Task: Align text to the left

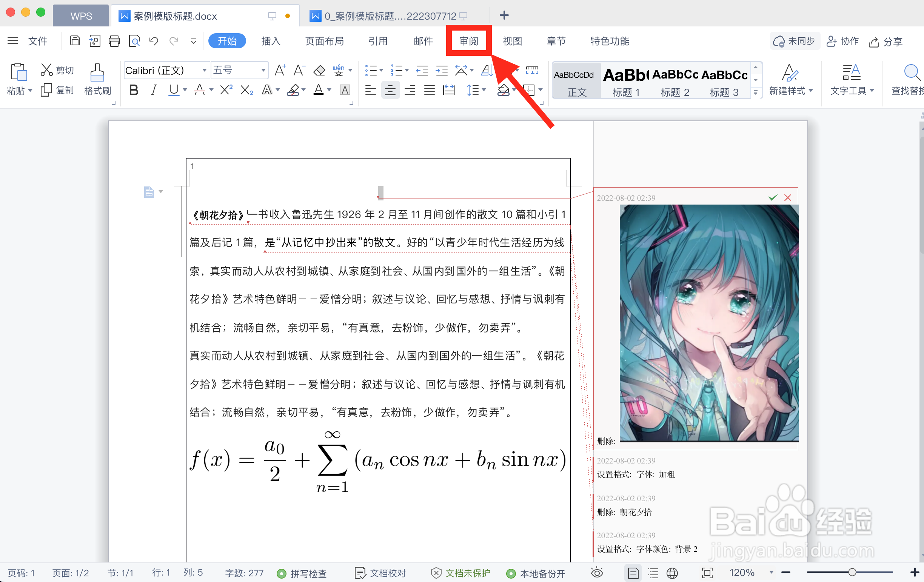Action: coord(370,90)
